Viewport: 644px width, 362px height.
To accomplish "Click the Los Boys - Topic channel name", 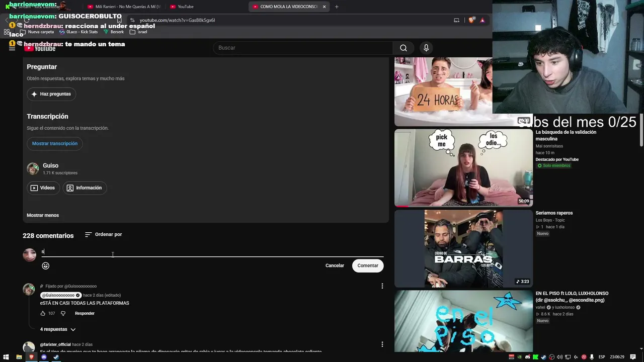I will pyautogui.click(x=550, y=220).
